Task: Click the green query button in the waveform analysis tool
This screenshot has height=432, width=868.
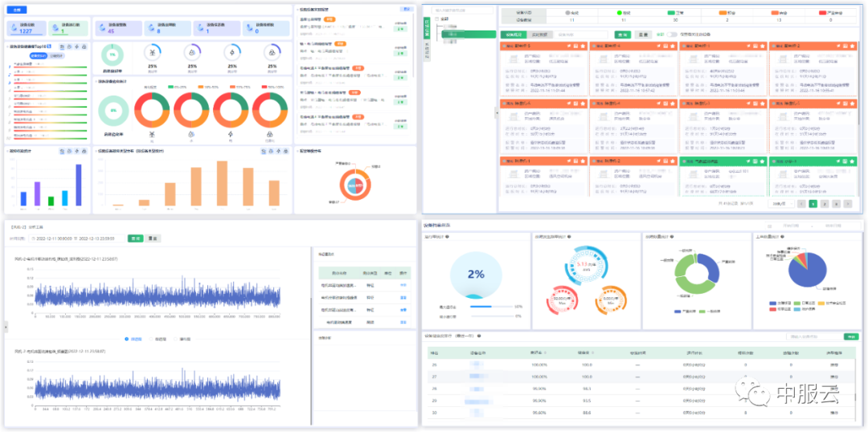Action: click(134, 238)
